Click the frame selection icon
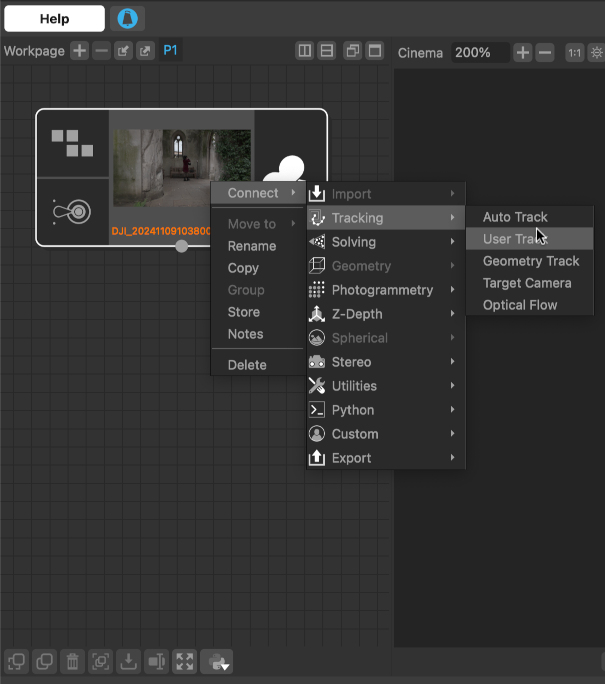605x684 pixels. click(101, 661)
